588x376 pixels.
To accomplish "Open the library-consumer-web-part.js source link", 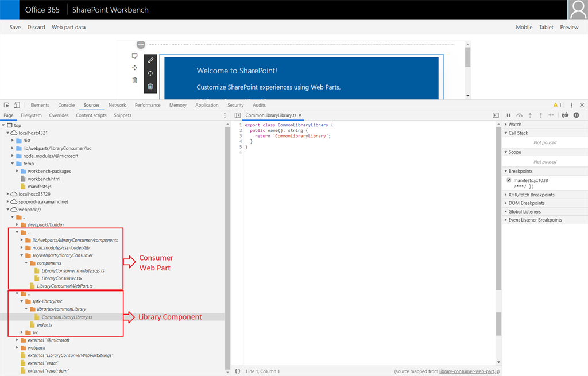I will [469, 371].
